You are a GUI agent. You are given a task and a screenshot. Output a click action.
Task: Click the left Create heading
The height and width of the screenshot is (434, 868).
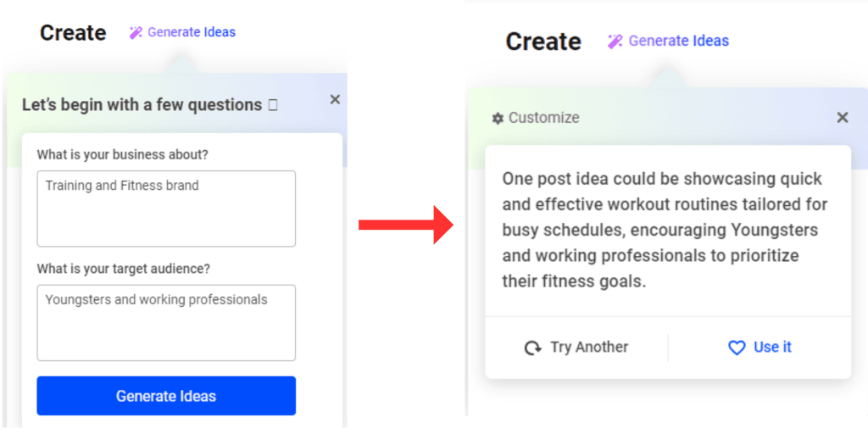(x=73, y=33)
